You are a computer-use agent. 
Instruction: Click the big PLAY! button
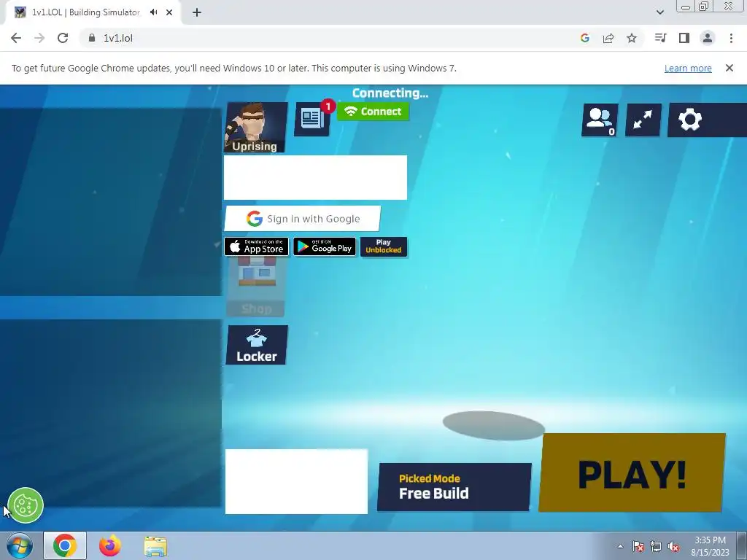[632, 472]
